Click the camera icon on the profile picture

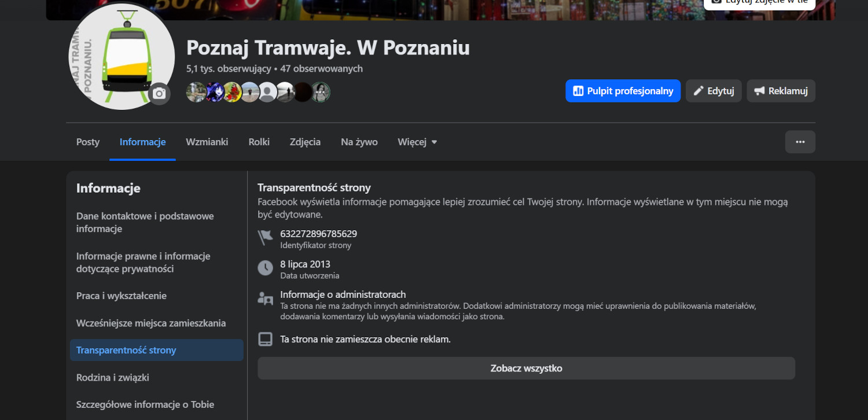[x=159, y=93]
